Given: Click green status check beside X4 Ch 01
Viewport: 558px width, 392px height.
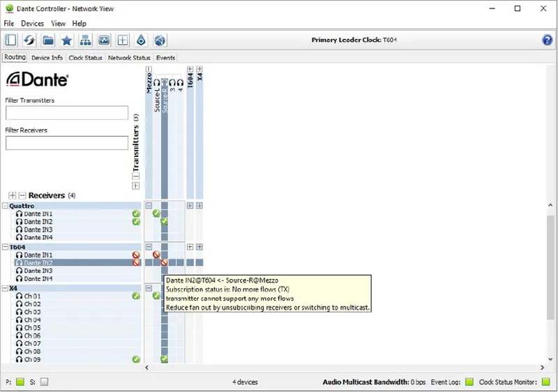Looking at the screenshot, I should pyautogui.click(x=136, y=296).
